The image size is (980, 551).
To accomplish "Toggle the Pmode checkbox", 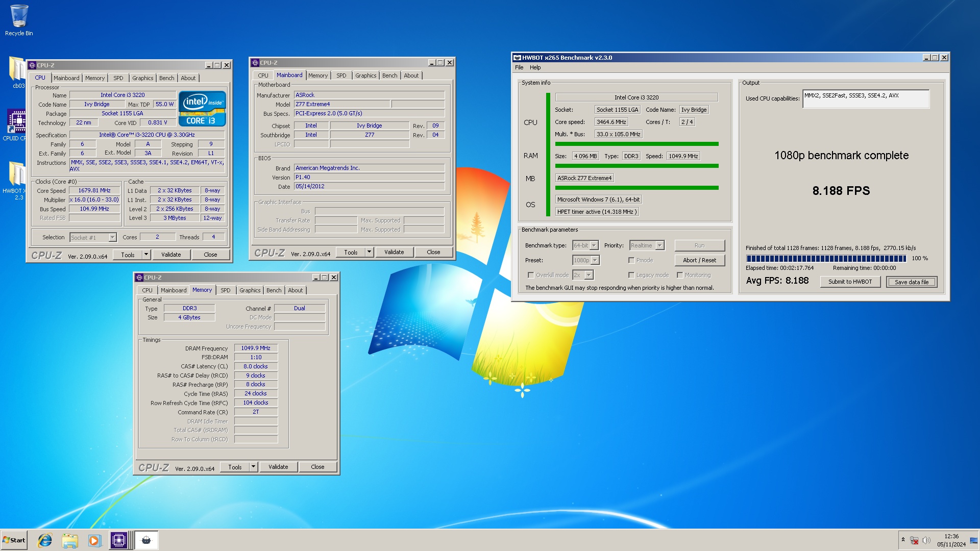I will (631, 260).
